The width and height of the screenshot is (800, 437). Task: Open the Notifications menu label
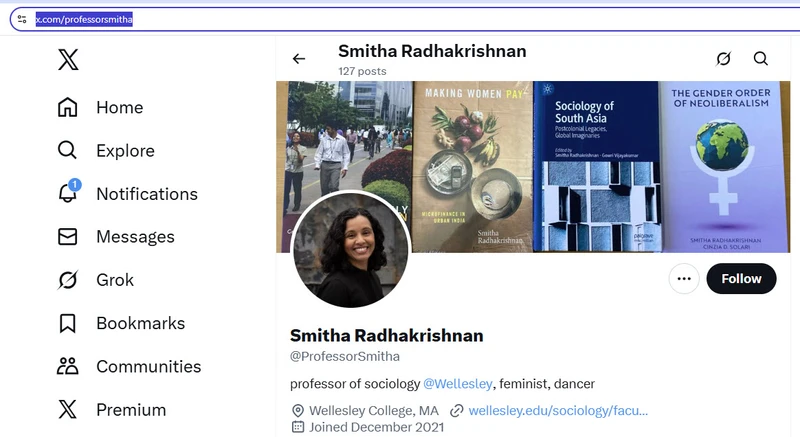click(147, 194)
